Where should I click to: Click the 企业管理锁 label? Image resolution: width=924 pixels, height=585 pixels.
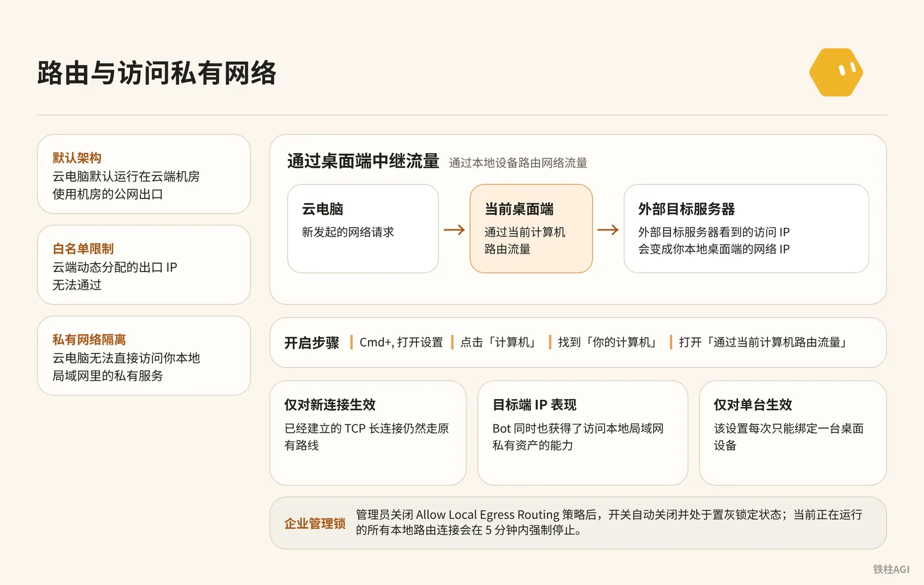coord(315,523)
